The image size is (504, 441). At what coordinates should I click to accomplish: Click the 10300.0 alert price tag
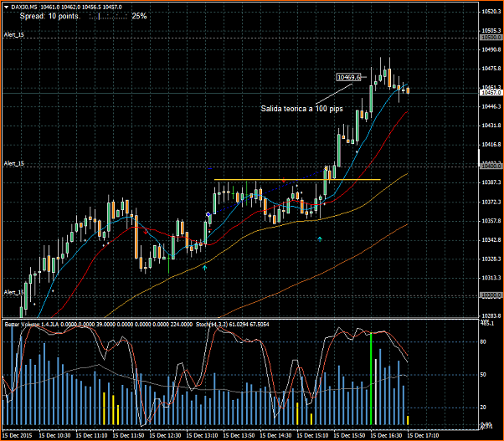(x=491, y=295)
